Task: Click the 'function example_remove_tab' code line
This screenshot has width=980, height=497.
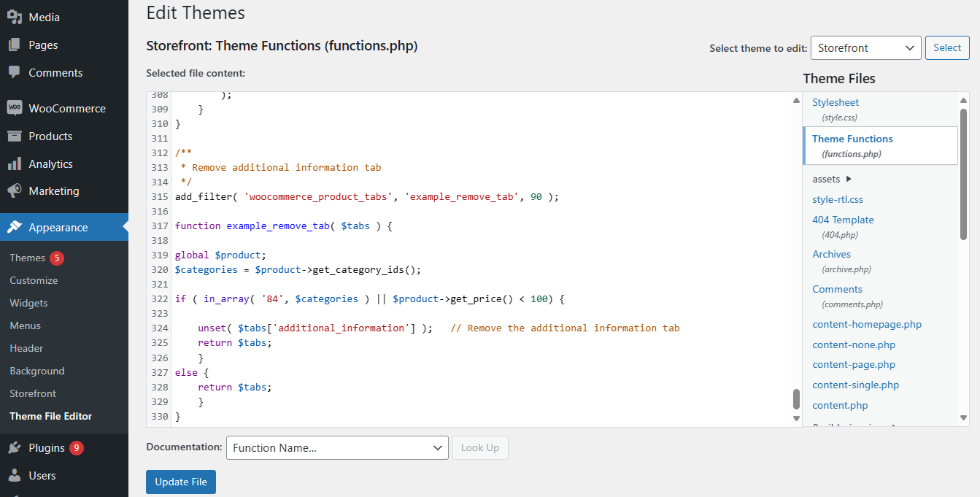Action: point(284,226)
